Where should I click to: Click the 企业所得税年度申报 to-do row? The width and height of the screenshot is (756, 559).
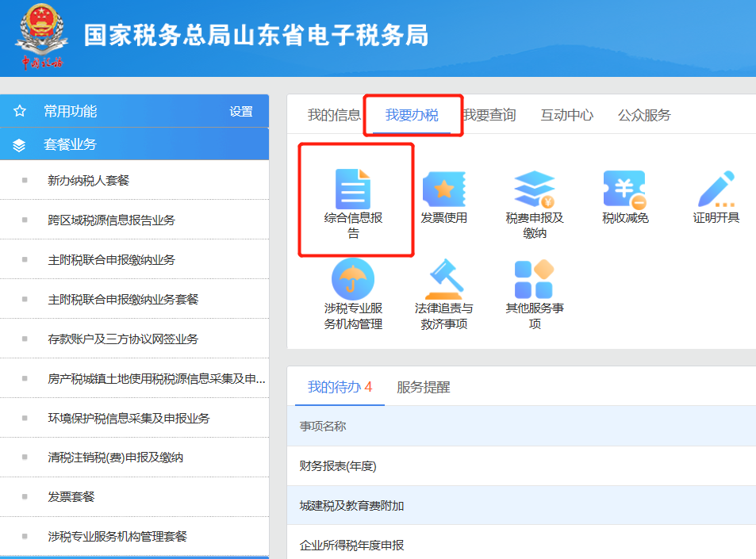522,544
